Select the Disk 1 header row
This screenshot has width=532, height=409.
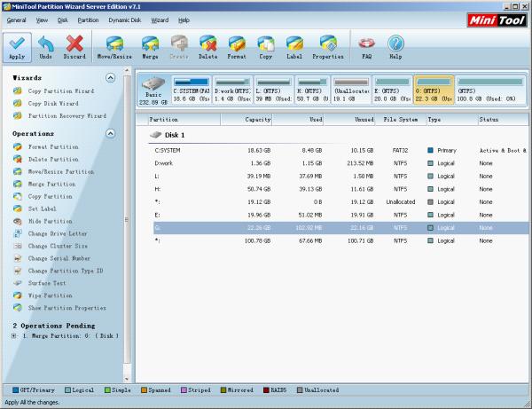pos(168,135)
